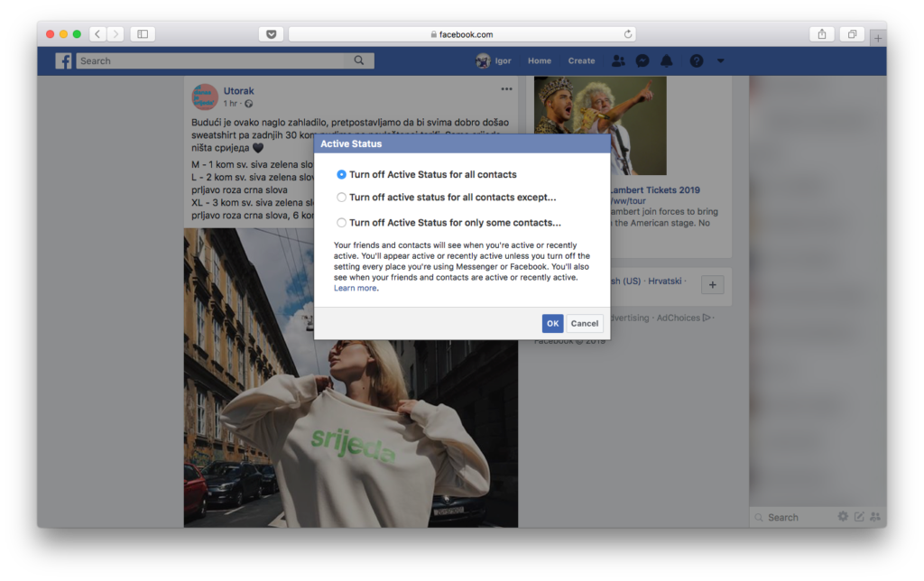This screenshot has width=924, height=581.
Task: Click the Facebook logo icon
Action: (63, 60)
